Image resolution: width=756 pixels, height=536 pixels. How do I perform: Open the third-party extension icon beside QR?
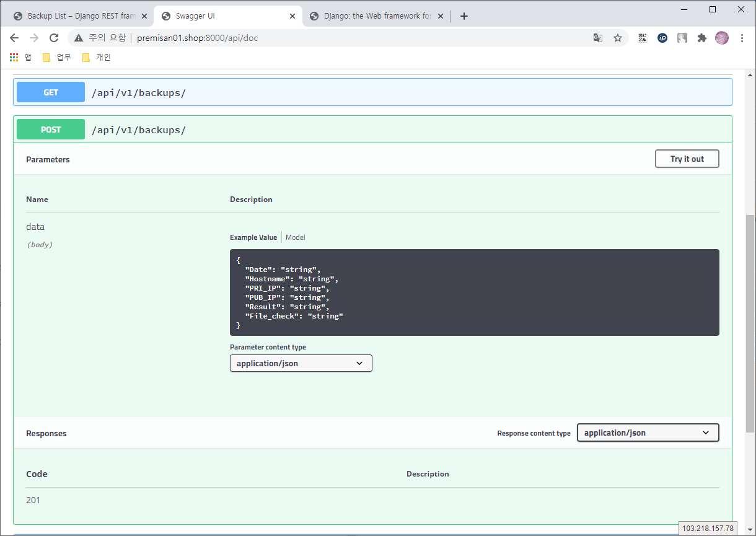coord(682,38)
